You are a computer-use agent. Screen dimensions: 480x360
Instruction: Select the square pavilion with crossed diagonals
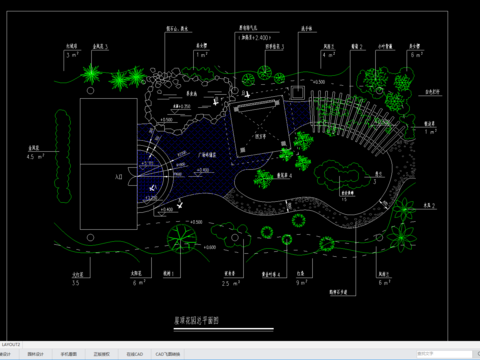[259, 126]
